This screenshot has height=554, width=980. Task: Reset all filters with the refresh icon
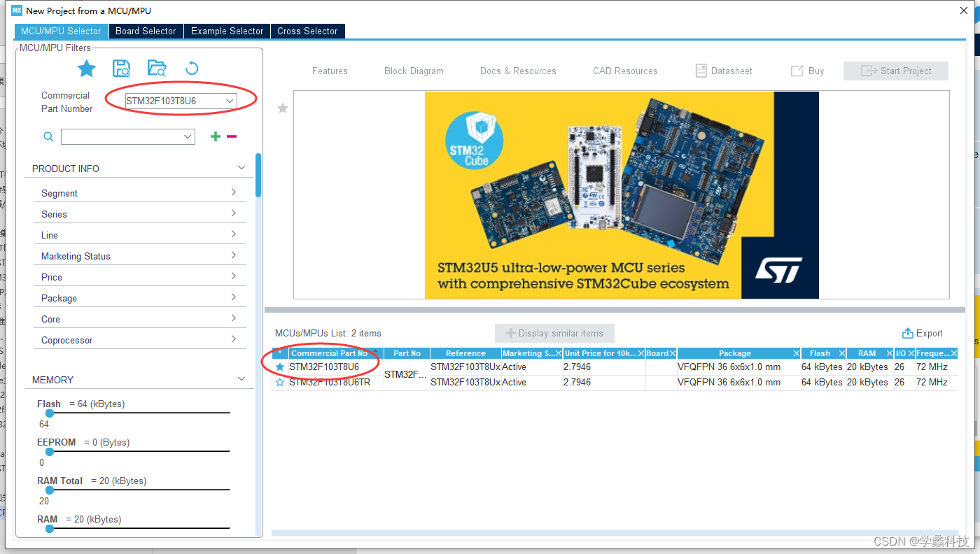tap(192, 69)
